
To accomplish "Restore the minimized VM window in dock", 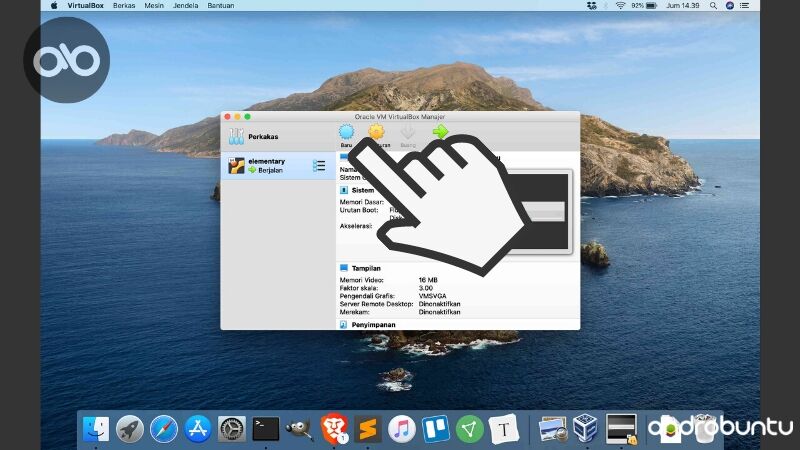I will pos(621,429).
